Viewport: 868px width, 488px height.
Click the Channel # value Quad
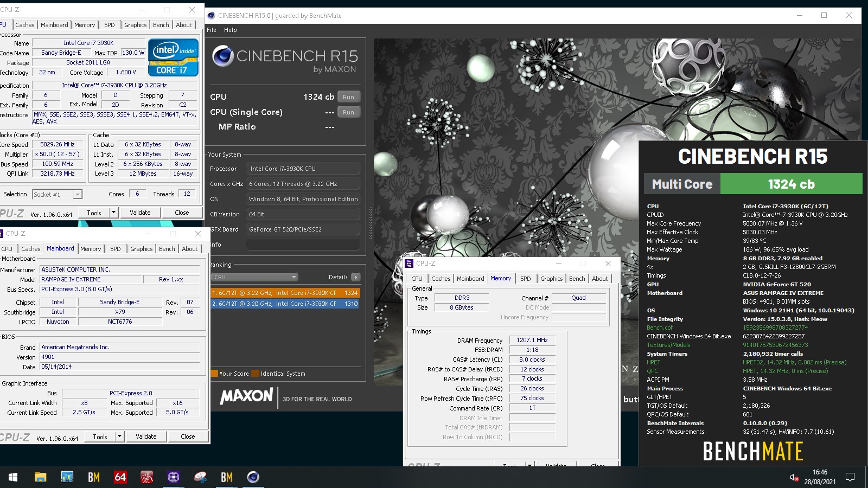(x=578, y=298)
